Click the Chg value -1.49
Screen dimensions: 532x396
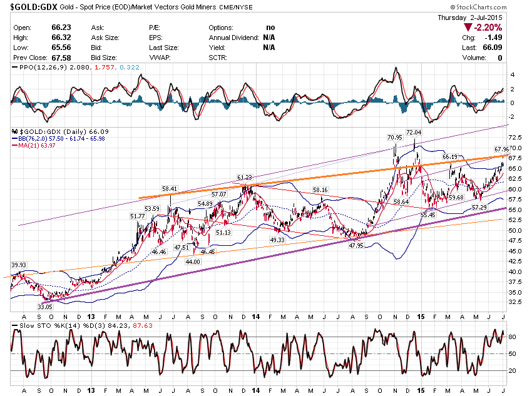pyautogui.click(x=493, y=38)
